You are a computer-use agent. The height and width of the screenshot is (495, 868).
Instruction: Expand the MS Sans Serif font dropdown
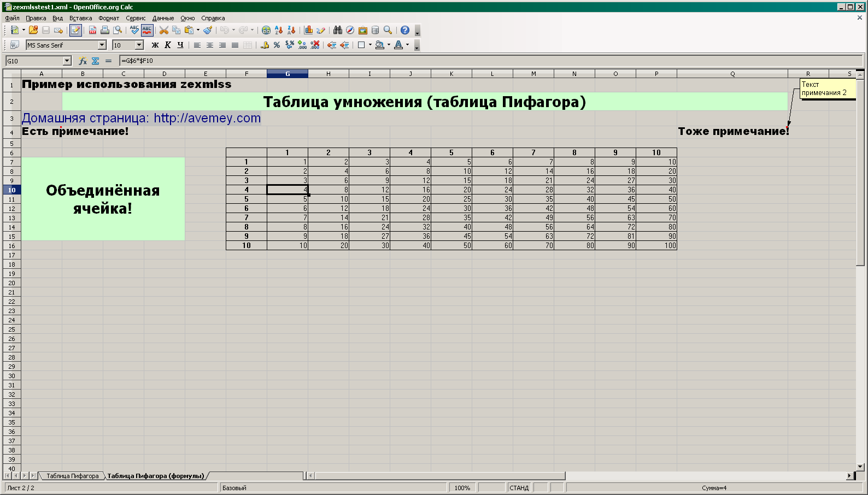pyautogui.click(x=102, y=45)
